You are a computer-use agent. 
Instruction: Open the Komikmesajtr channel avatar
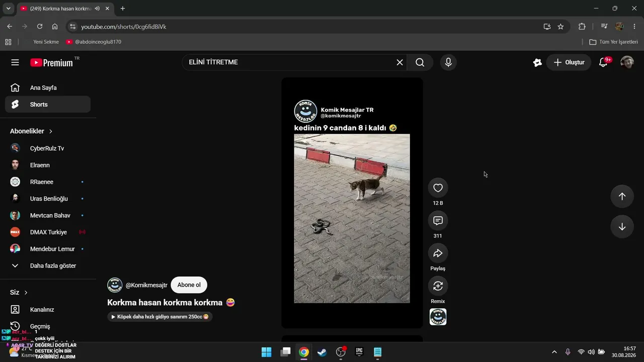pos(115,285)
